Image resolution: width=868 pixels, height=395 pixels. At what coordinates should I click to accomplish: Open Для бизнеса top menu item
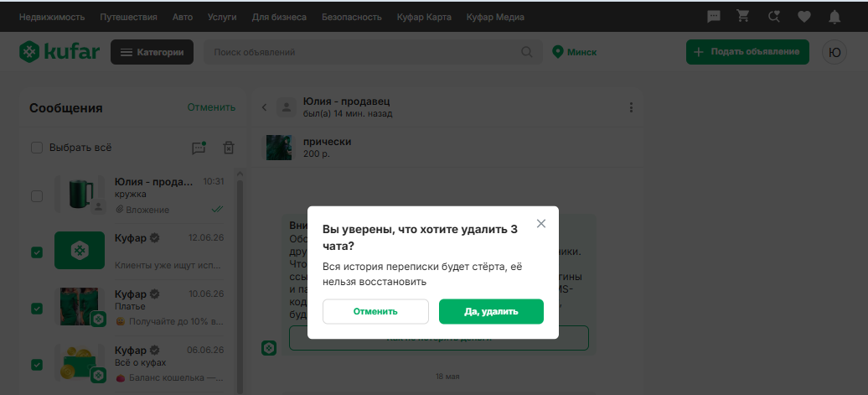coord(279,17)
